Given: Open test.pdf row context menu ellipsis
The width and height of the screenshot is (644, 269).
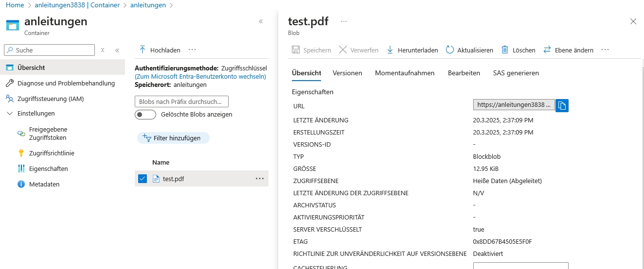Looking at the screenshot, I should coord(260,179).
